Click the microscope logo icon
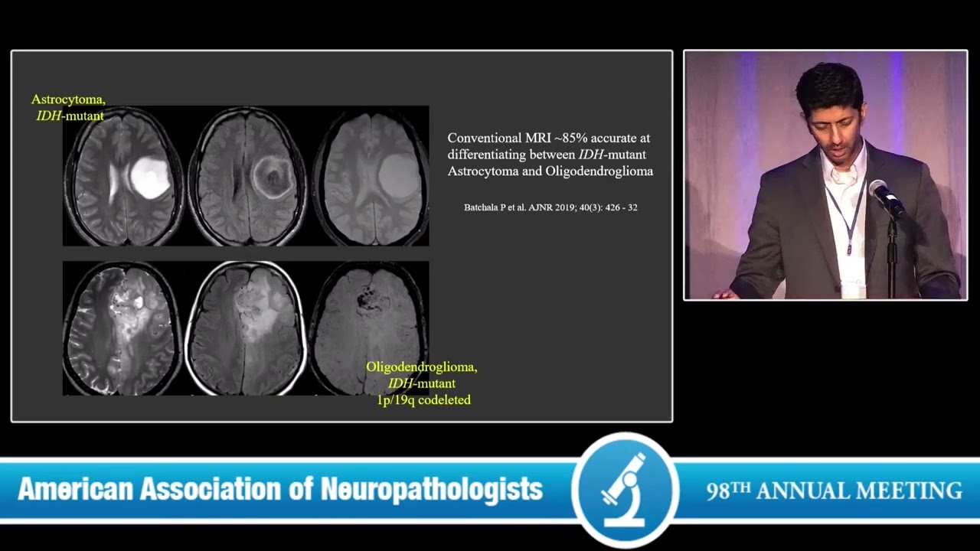The width and height of the screenshot is (980, 551). (626, 490)
